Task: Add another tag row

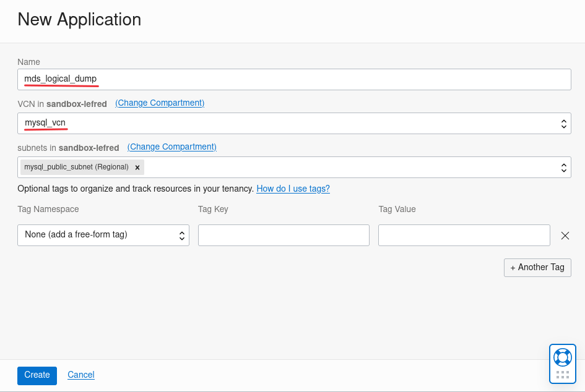Action: click(537, 267)
